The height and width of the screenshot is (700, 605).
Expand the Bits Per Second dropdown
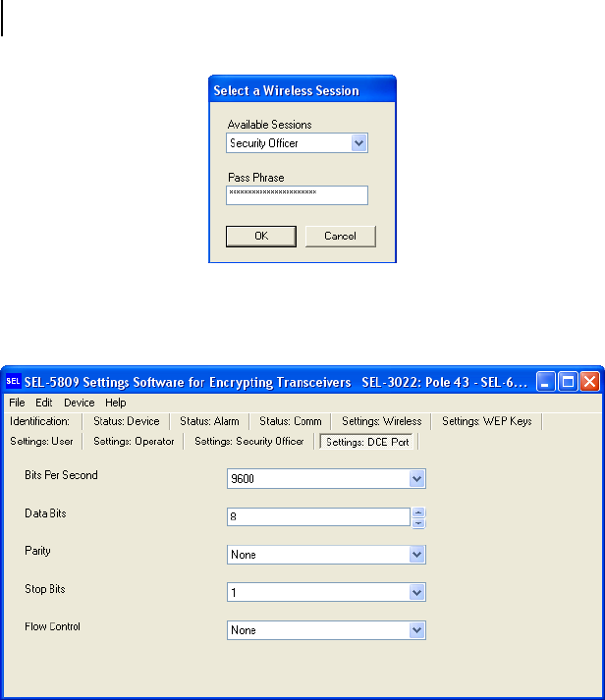417,479
